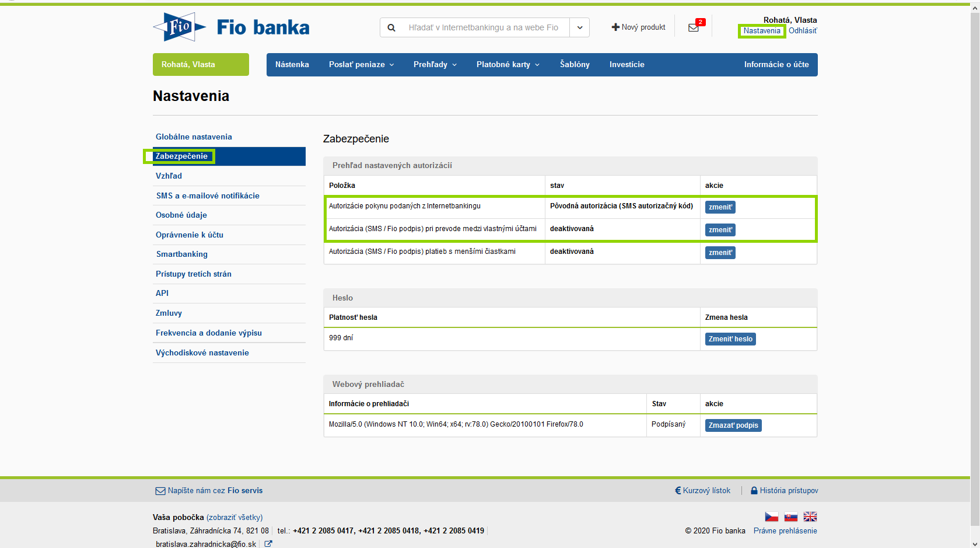Click the Odhlásiť link
The width and height of the screenshot is (980, 548).
click(803, 31)
